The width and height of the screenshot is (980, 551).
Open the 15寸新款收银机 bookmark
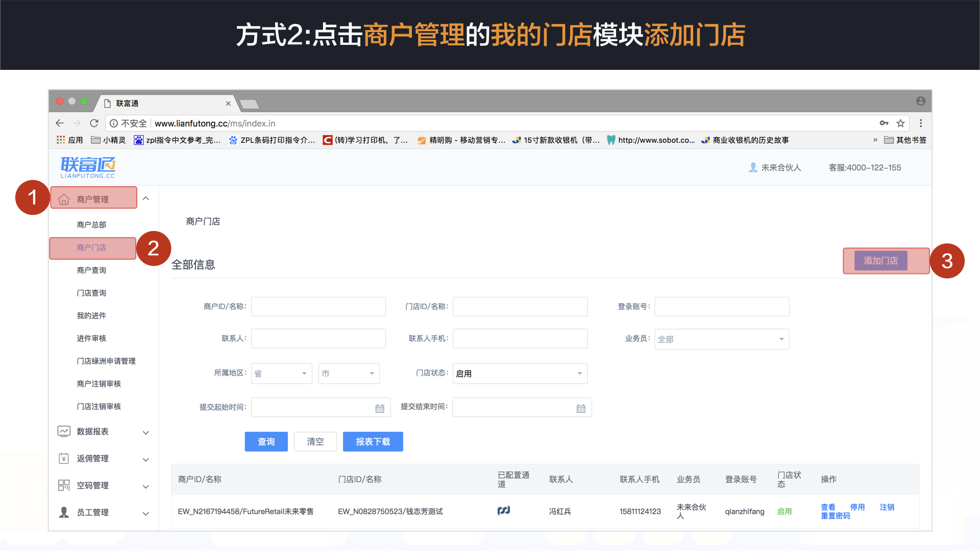[x=556, y=140]
